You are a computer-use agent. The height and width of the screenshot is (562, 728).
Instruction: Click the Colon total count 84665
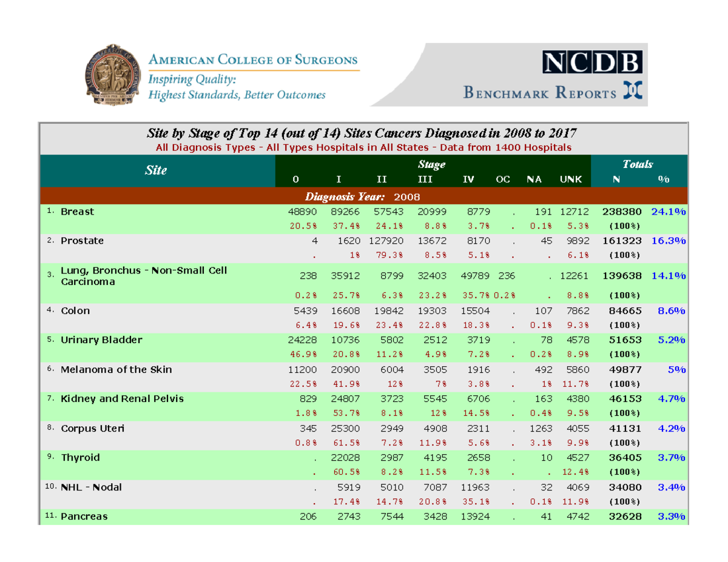625,311
